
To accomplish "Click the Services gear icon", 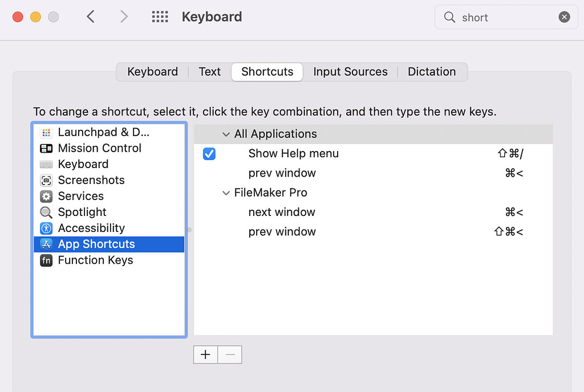I will point(46,196).
